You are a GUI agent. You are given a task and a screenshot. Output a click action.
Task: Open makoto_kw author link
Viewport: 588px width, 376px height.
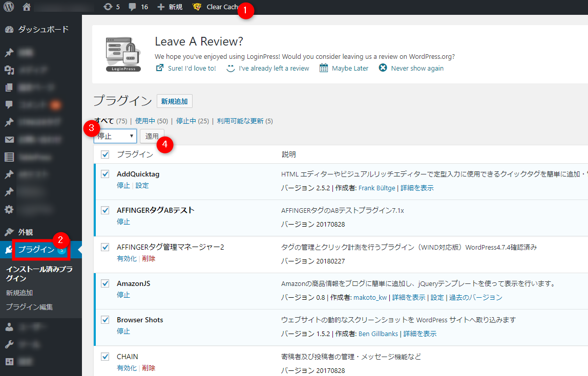[x=370, y=297]
